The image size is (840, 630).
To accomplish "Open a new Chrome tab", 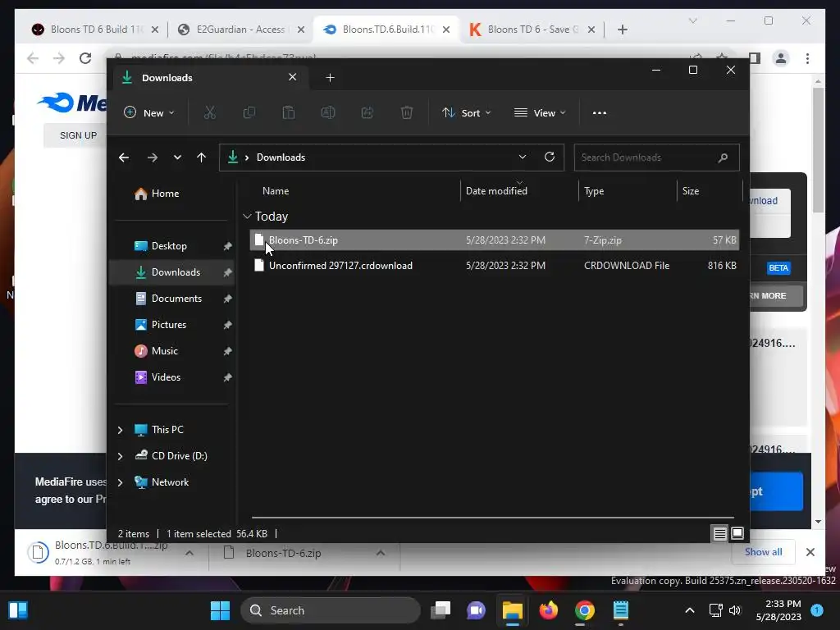I will [x=622, y=30].
